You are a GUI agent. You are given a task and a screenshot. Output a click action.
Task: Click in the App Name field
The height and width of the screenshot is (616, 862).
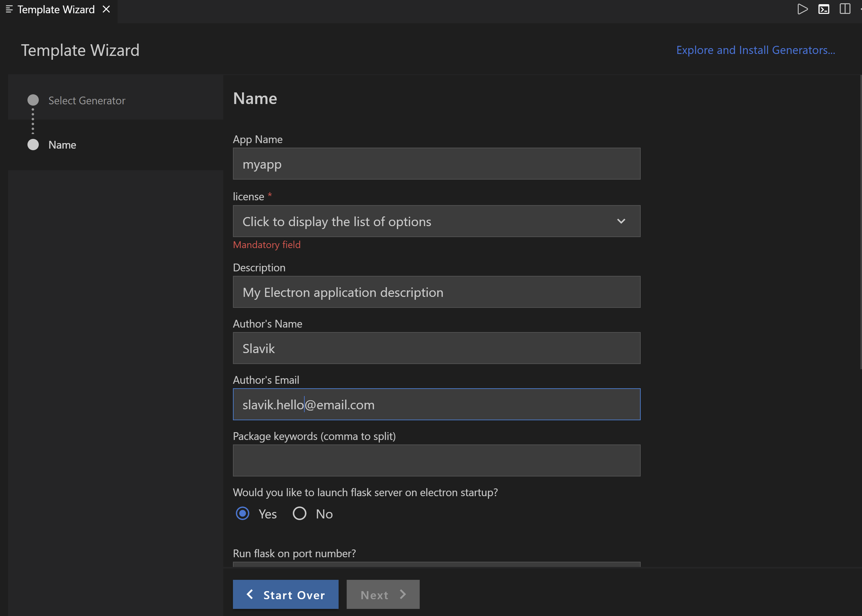tap(436, 164)
